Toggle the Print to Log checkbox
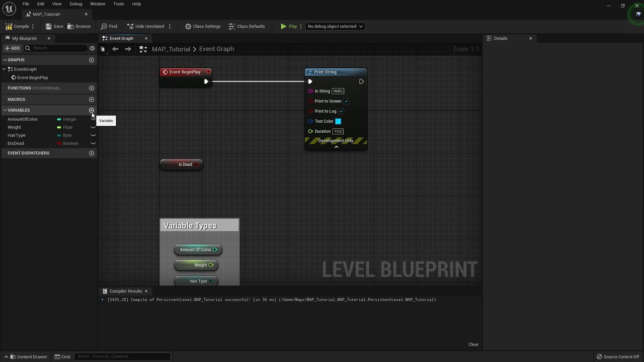This screenshot has width=644, height=362. 341,111
